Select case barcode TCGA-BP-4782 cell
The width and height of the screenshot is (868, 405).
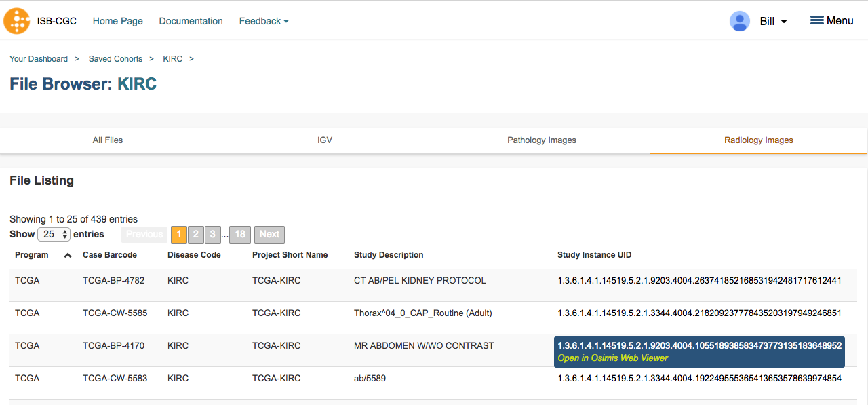pos(113,280)
